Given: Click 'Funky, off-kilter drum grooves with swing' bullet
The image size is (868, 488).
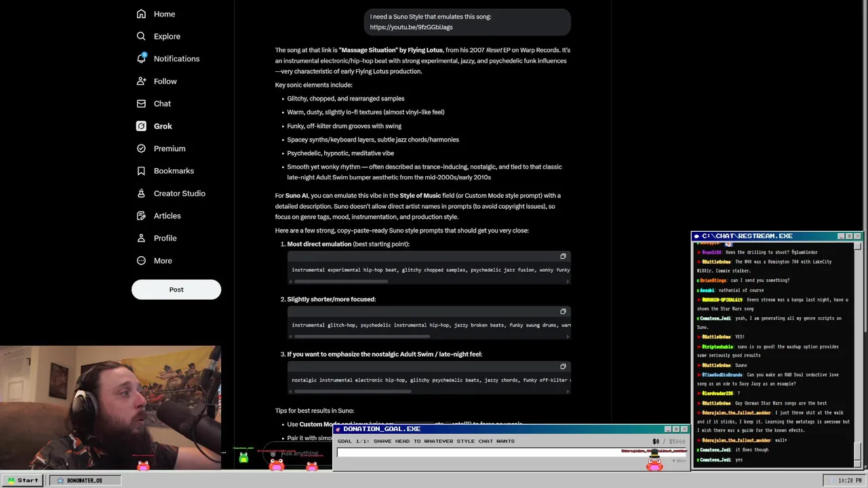Looking at the screenshot, I should point(344,126).
